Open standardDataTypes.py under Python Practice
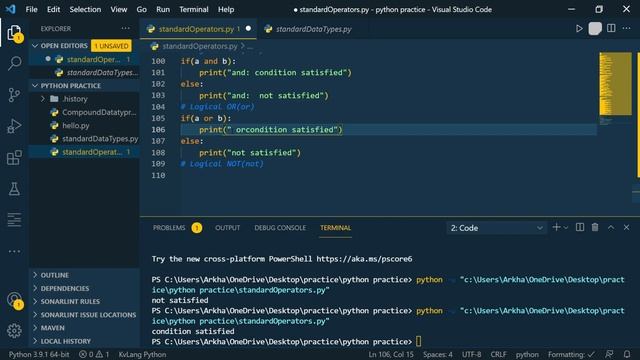This screenshot has height=360, width=640. click(100, 138)
